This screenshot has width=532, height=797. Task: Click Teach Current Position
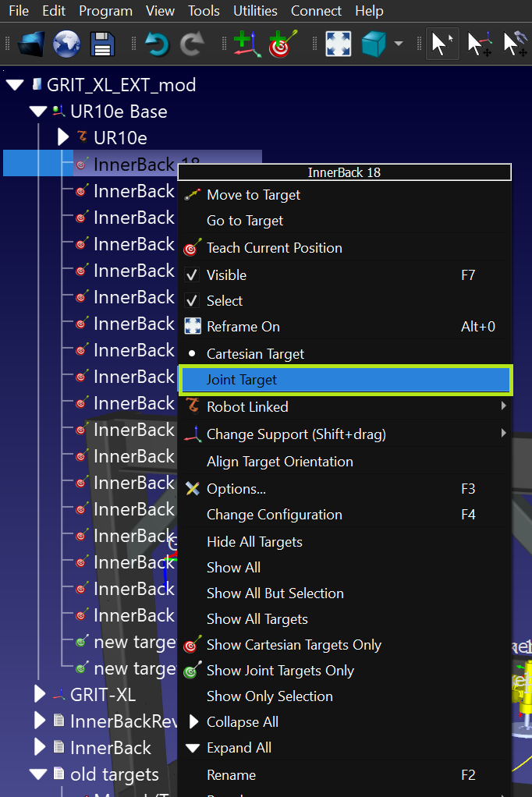click(274, 249)
